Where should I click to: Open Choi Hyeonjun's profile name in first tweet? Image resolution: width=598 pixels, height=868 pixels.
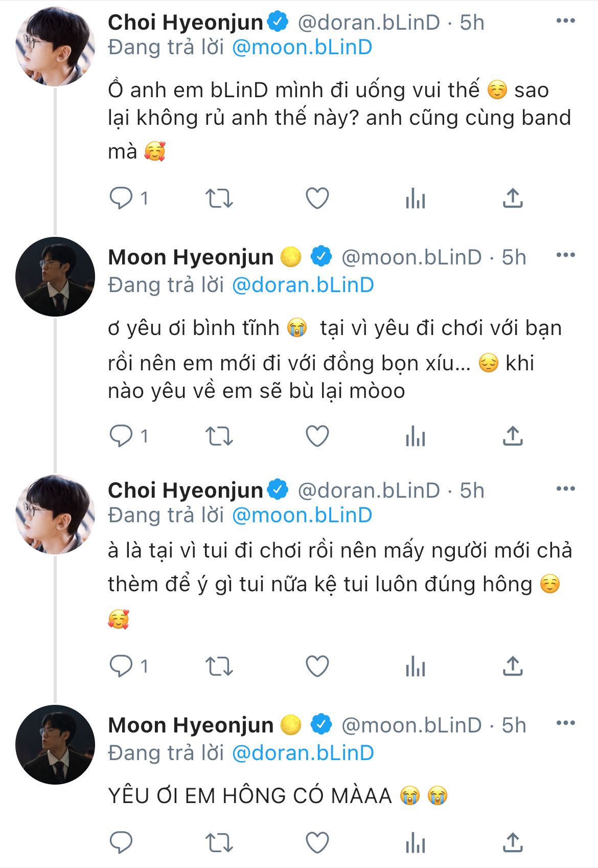click(185, 23)
